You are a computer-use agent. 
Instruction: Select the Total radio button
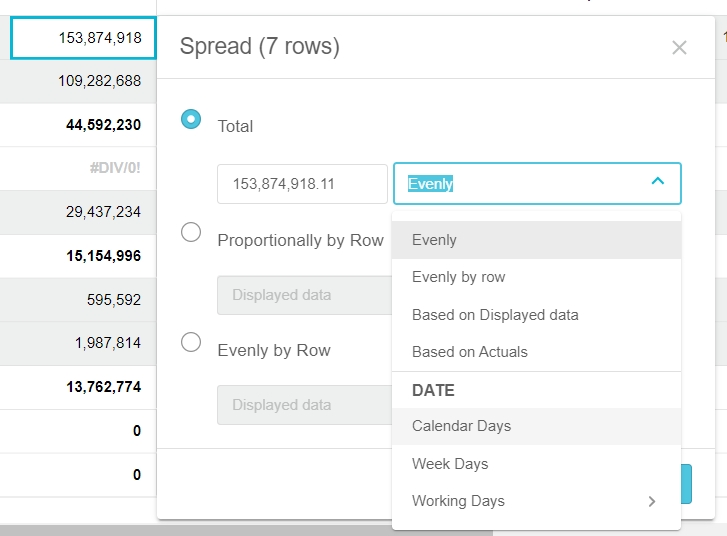coord(191,119)
